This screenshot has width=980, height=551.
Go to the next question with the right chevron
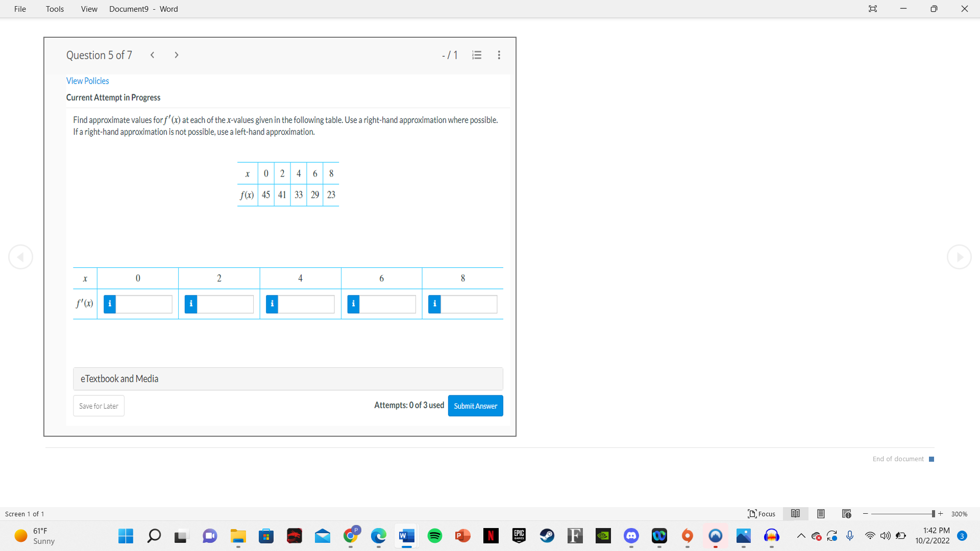pyautogui.click(x=176, y=55)
